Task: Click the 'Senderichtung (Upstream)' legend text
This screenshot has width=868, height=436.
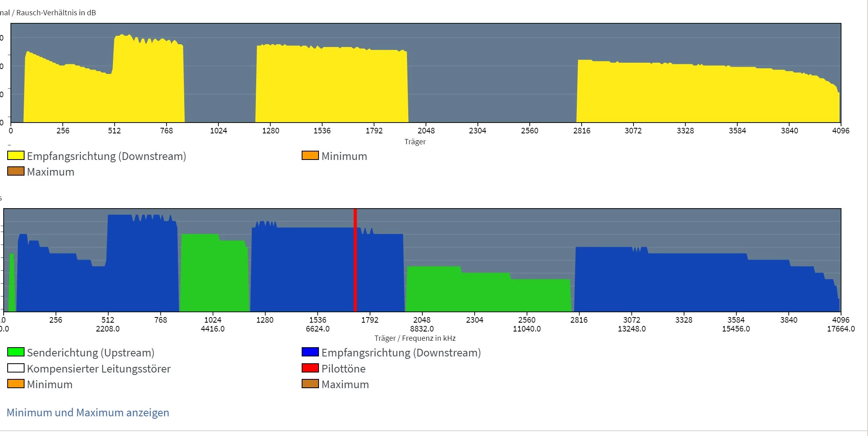Action: coord(91,352)
